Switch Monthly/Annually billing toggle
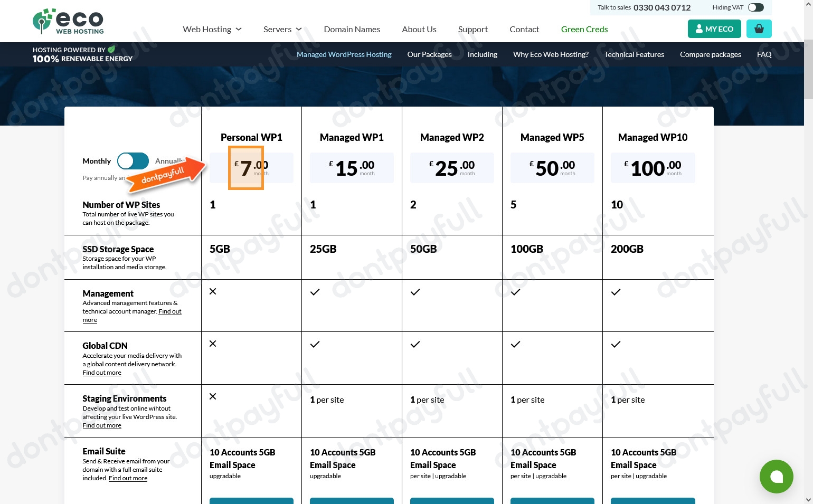 pyautogui.click(x=133, y=161)
